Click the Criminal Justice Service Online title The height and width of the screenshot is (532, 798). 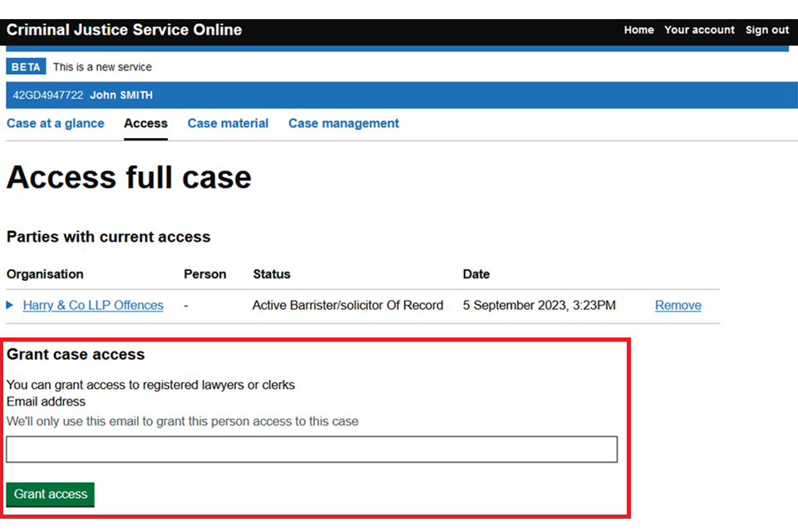point(124,30)
